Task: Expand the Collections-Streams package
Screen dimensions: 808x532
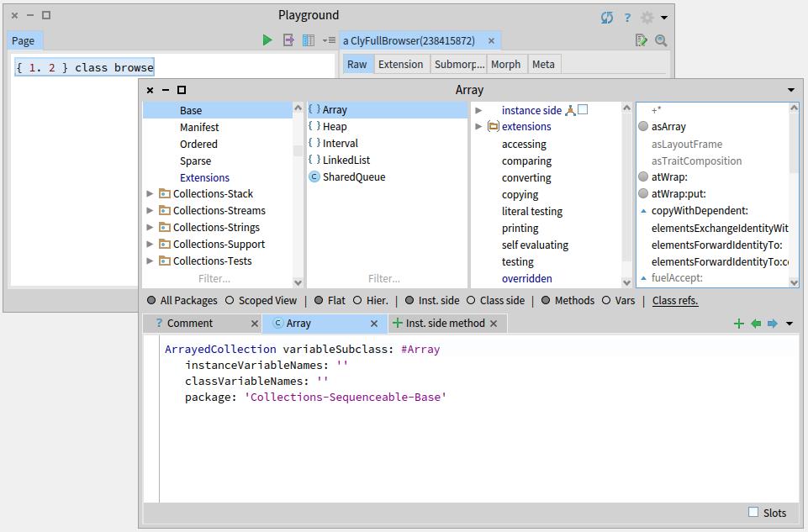Action: tap(151, 211)
